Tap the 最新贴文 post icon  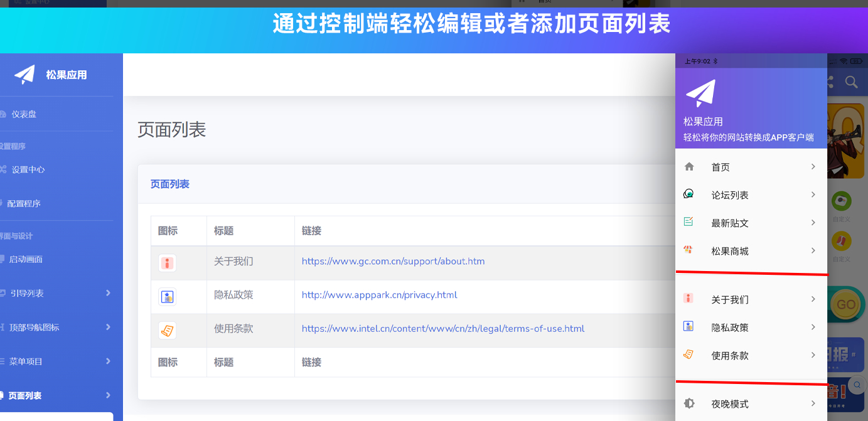(x=689, y=222)
